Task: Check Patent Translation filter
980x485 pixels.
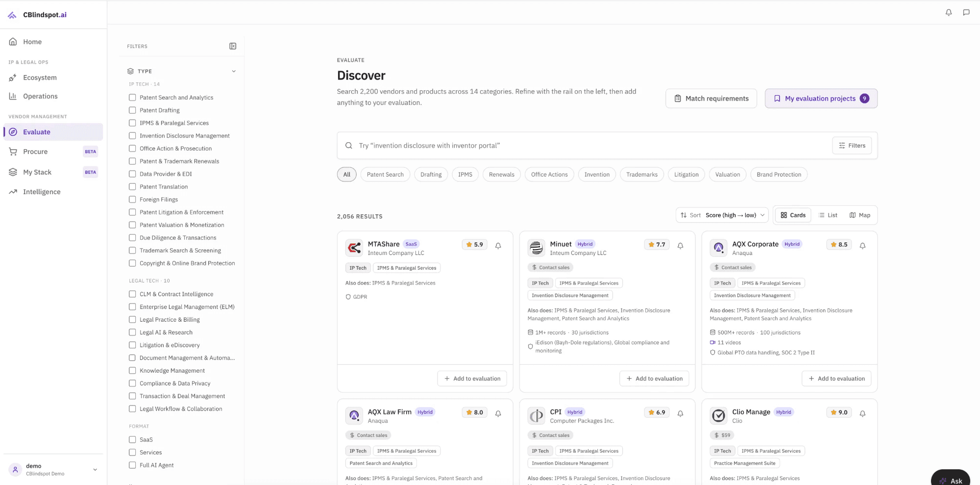Action: [x=132, y=187]
